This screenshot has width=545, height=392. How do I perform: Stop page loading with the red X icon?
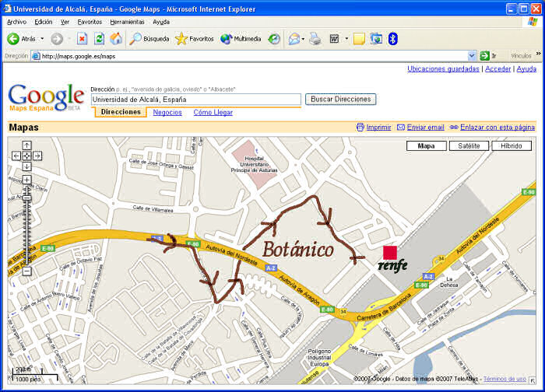82,39
